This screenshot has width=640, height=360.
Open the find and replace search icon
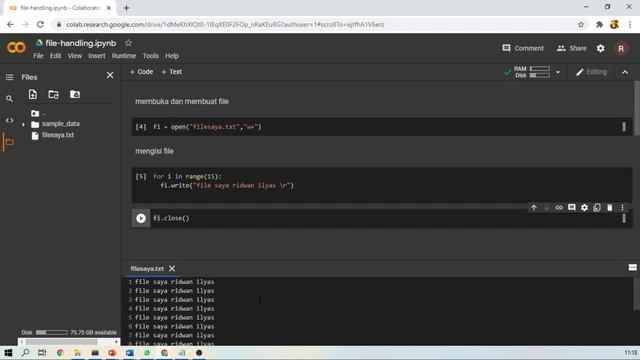point(9,99)
